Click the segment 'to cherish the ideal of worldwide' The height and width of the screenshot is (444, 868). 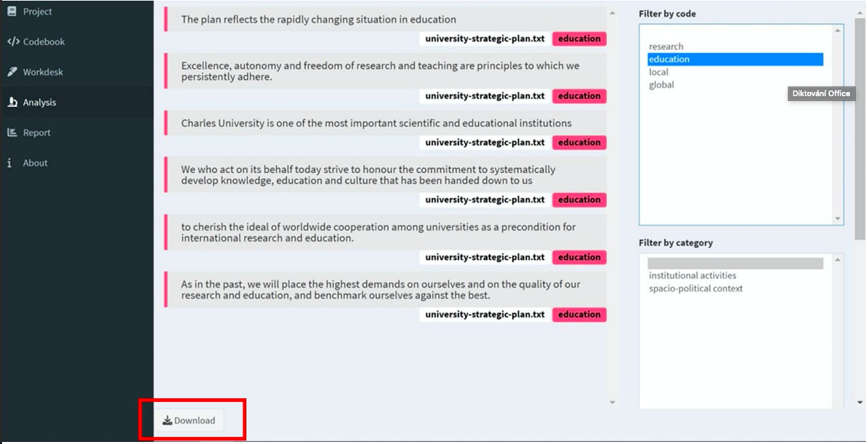point(386,232)
